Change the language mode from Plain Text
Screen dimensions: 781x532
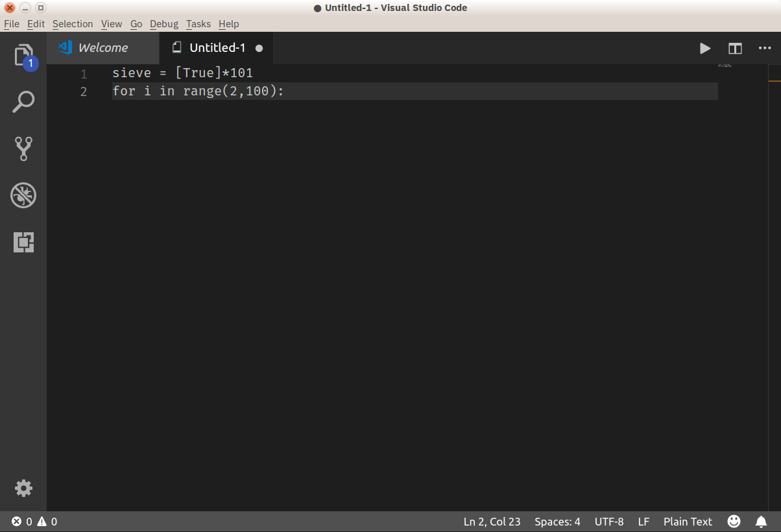click(688, 521)
